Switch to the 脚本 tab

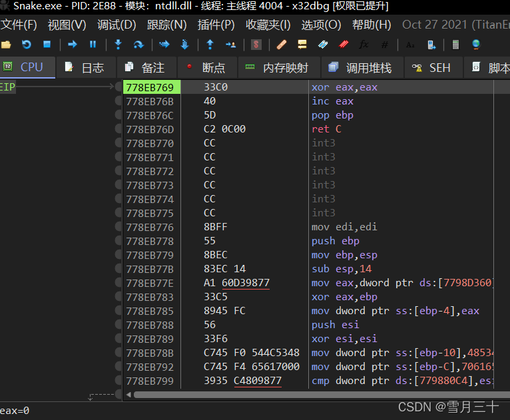pos(487,68)
